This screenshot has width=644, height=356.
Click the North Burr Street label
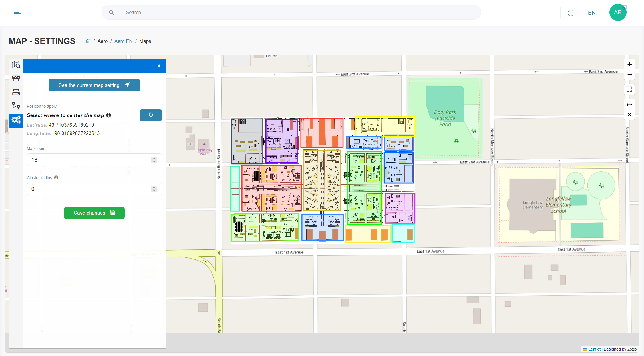point(219,164)
